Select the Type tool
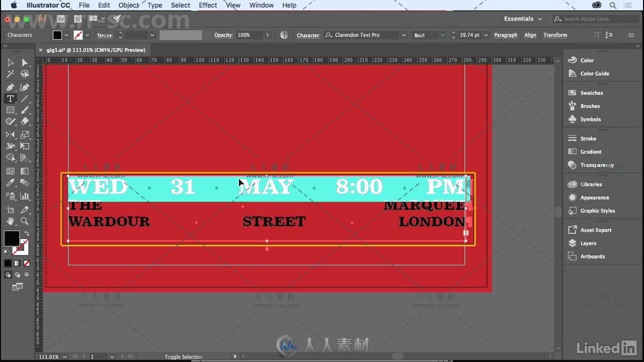Image resolution: width=644 pixels, height=362 pixels. point(10,99)
